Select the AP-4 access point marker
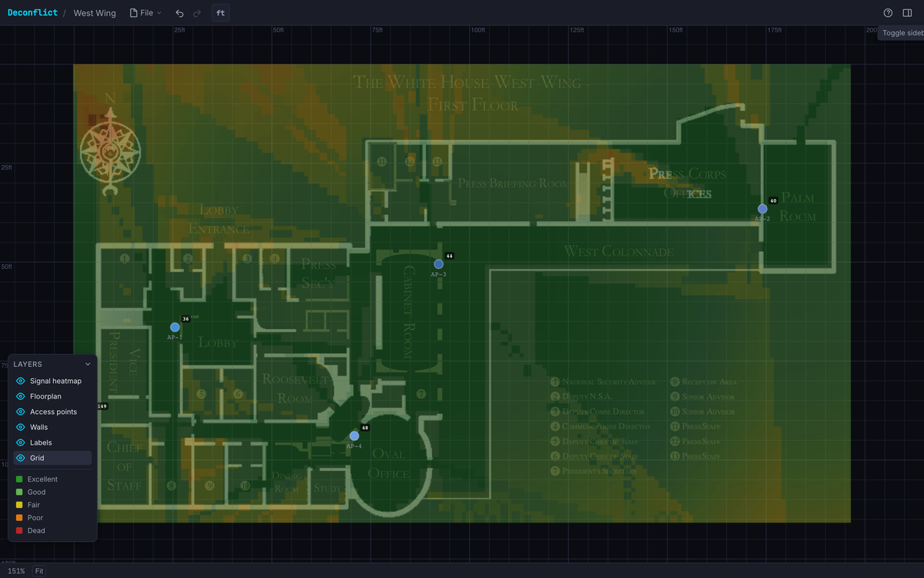 point(354,436)
